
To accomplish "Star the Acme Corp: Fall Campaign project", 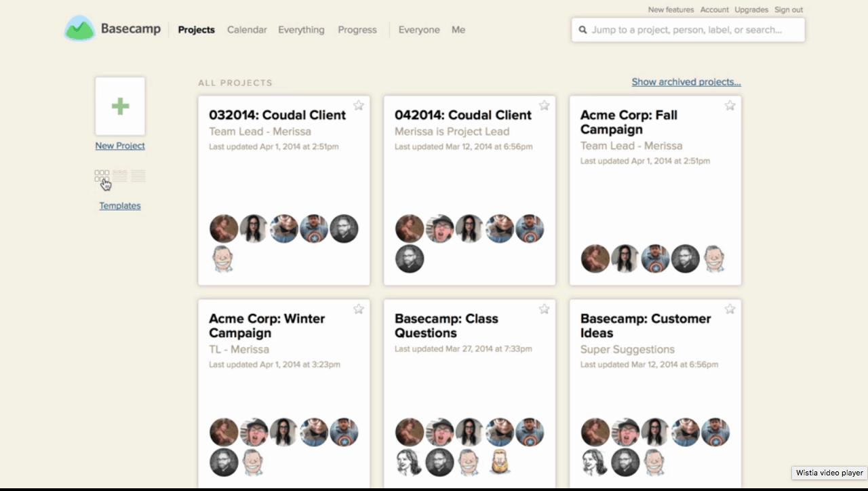I will 730,106.
